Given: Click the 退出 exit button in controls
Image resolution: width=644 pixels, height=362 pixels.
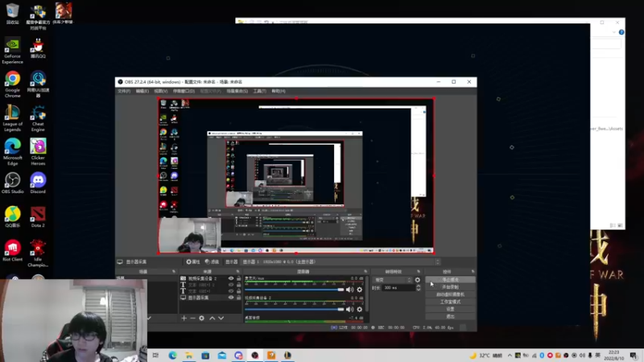Looking at the screenshot, I should [x=450, y=316].
